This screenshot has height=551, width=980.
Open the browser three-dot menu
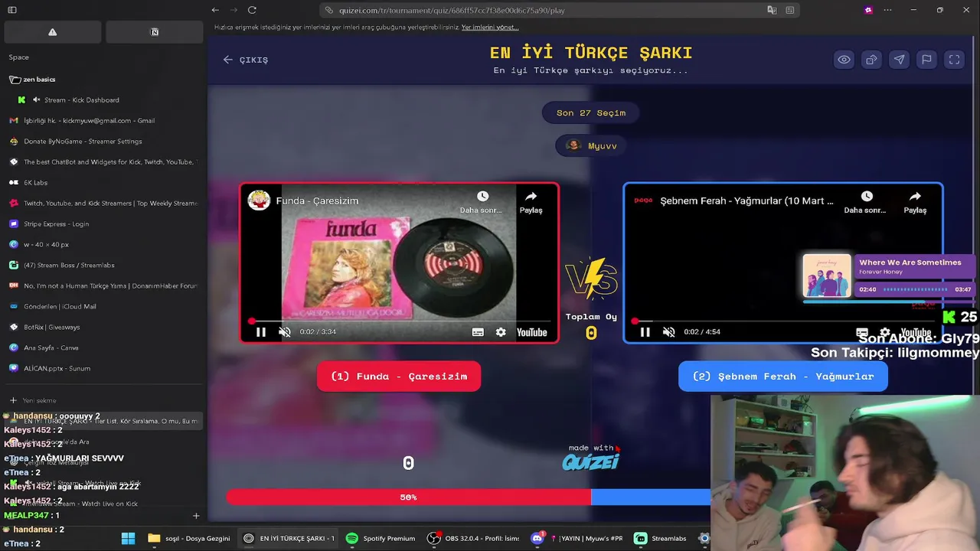[x=888, y=10]
